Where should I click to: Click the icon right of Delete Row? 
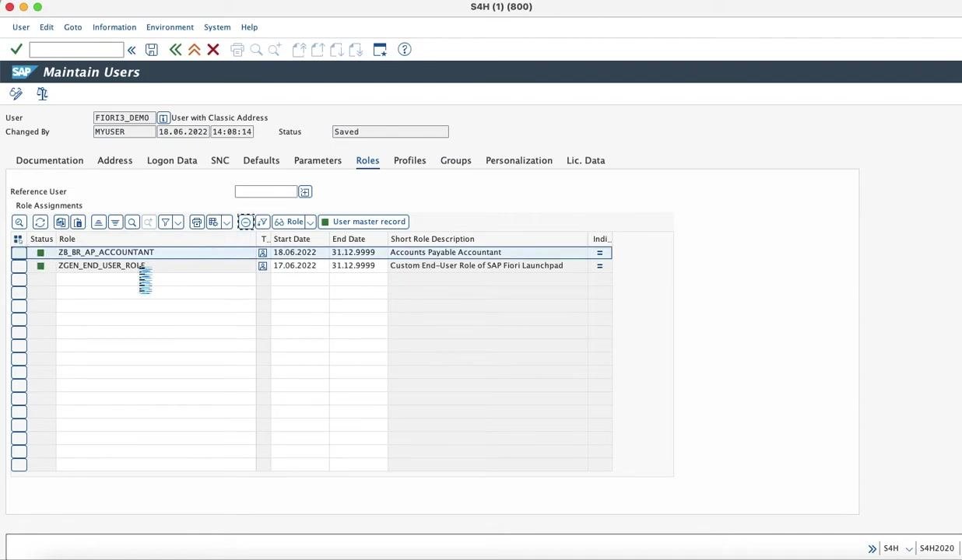[262, 222]
